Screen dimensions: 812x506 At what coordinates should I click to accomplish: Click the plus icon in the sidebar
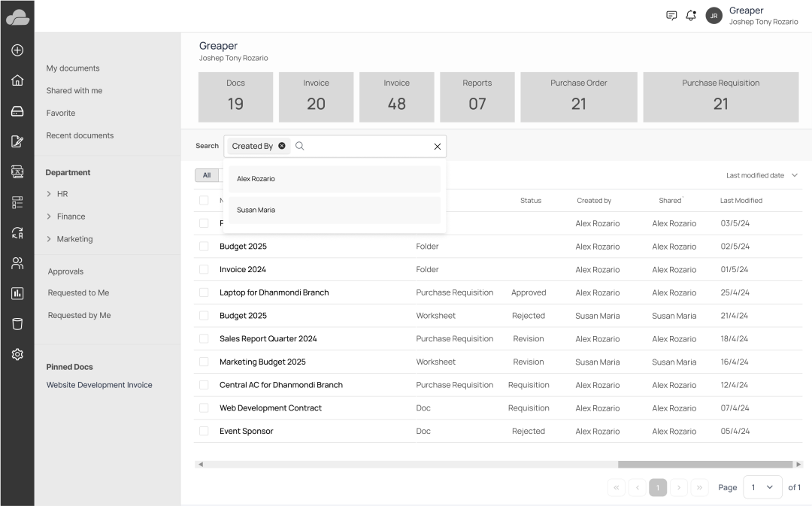click(17, 50)
